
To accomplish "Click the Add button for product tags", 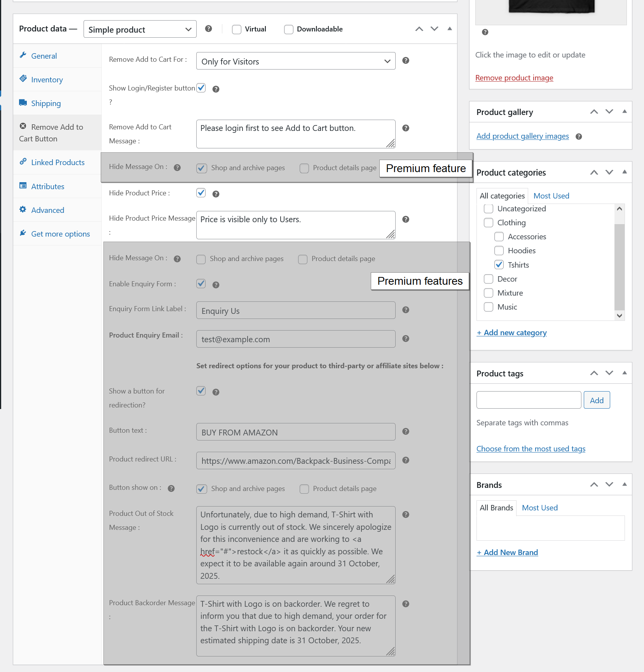I will click(x=597, y=400).
